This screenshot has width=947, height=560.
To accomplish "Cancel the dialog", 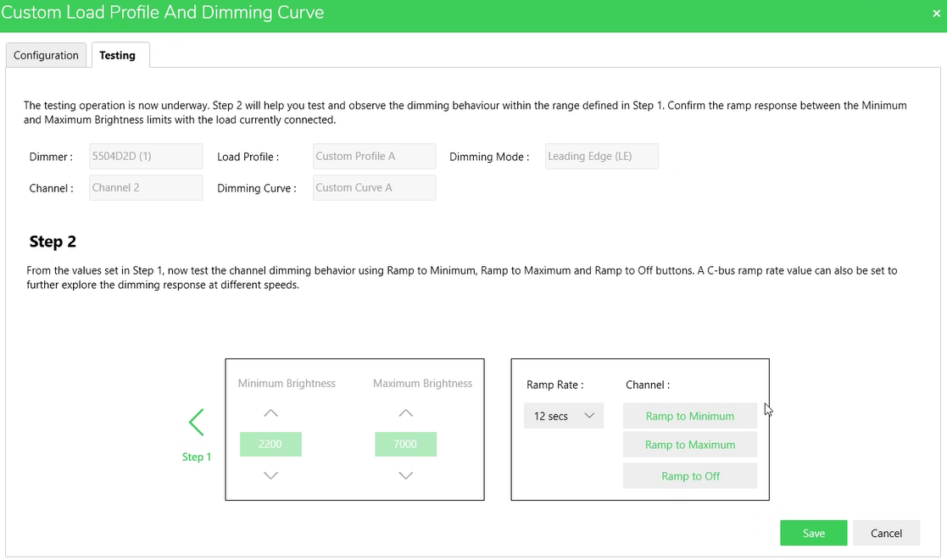I will coord(886,533).
